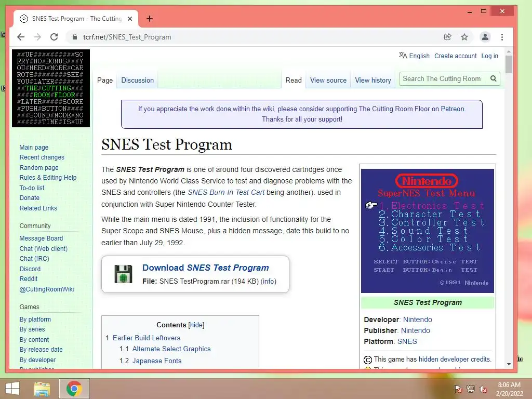Click Create account link
532x399 pixels.
pyautogui.click(x=455, y=56)
